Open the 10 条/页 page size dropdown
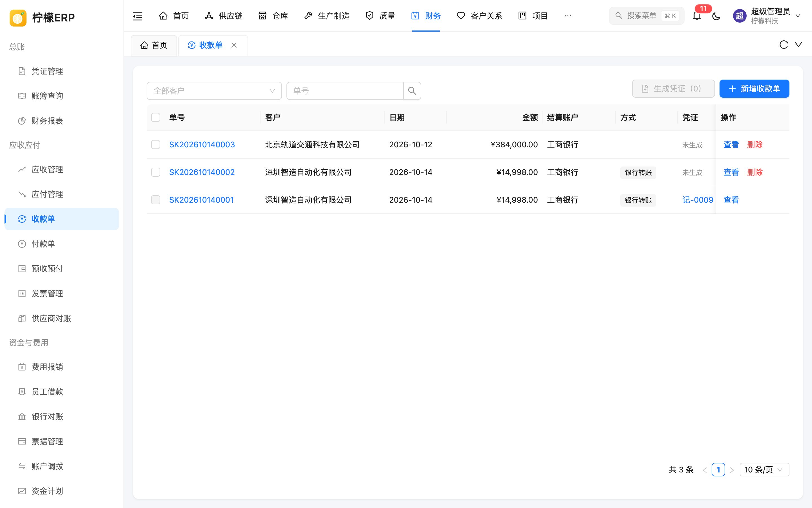 click(764, 470)
